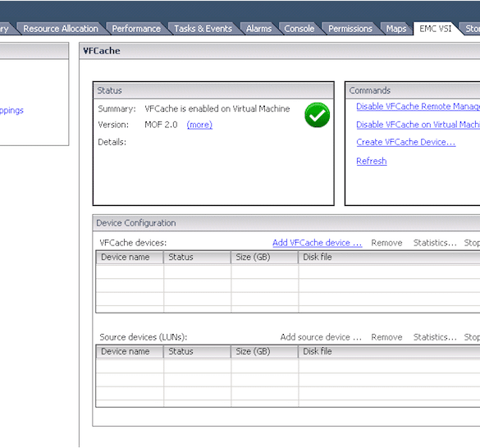
Task: Select the EMC VSI tab
Action: click(x=436, y=29)
